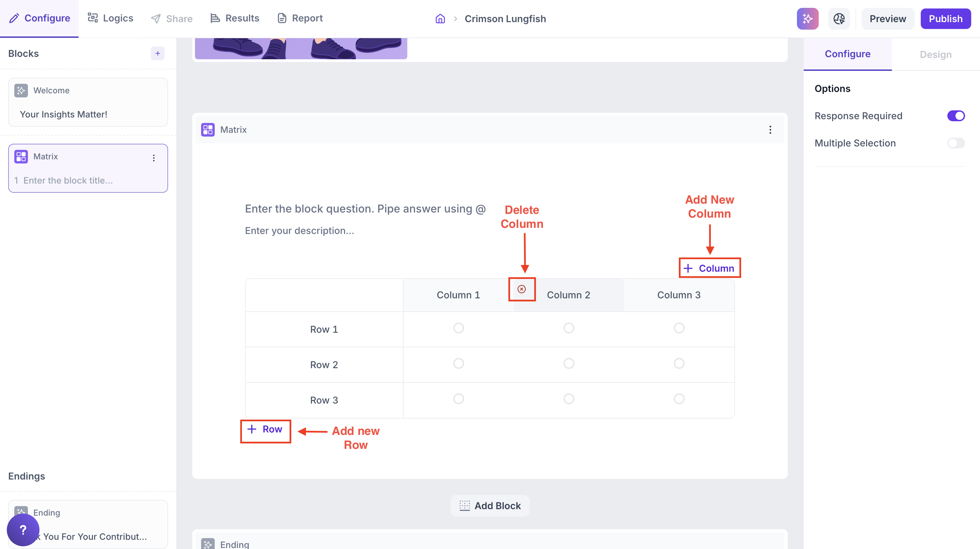Click the AI sparkle icon in header
Image resolution: width=980 pixels, height=549 pixels.
coord(807,19)
